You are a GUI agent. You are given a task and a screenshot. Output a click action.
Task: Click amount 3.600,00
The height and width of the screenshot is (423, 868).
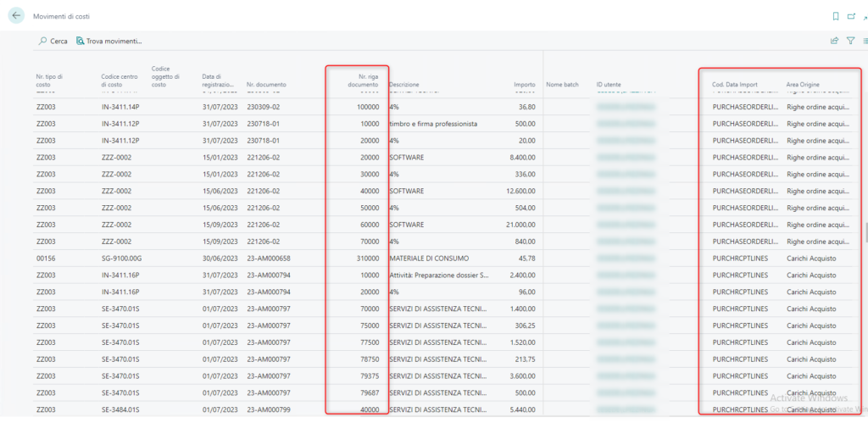click(x=524, y=376)
